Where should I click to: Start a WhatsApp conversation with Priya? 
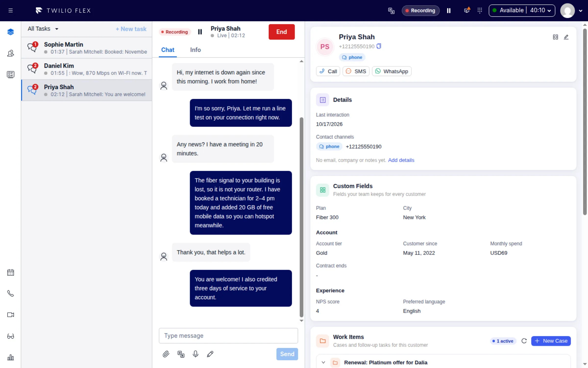click(392, 71)
